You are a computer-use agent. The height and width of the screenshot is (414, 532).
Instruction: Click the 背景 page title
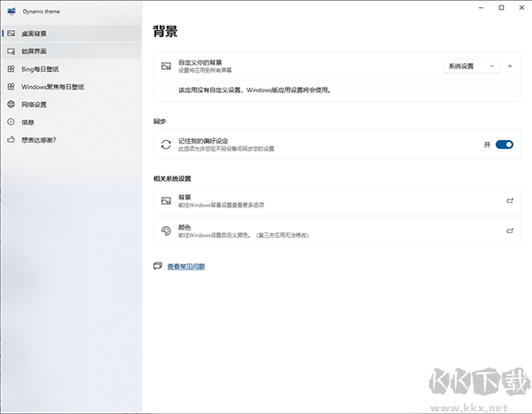point(165,31)
